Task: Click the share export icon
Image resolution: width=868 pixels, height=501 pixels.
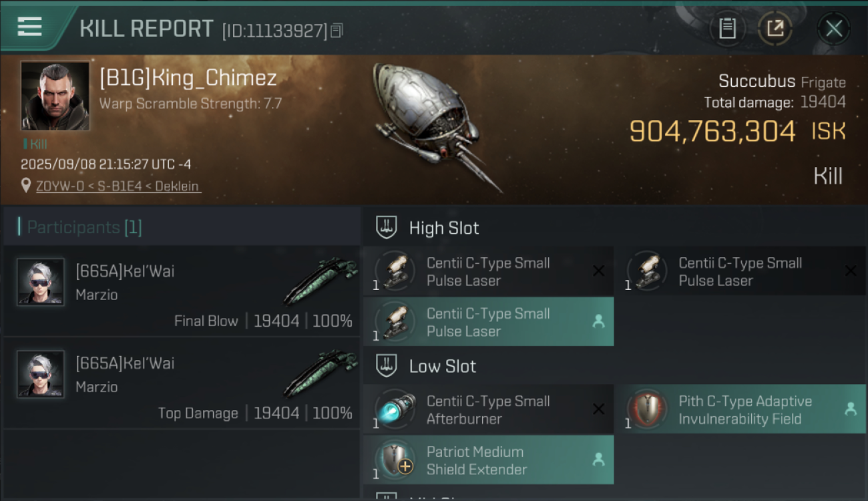Action: [775, 29]
